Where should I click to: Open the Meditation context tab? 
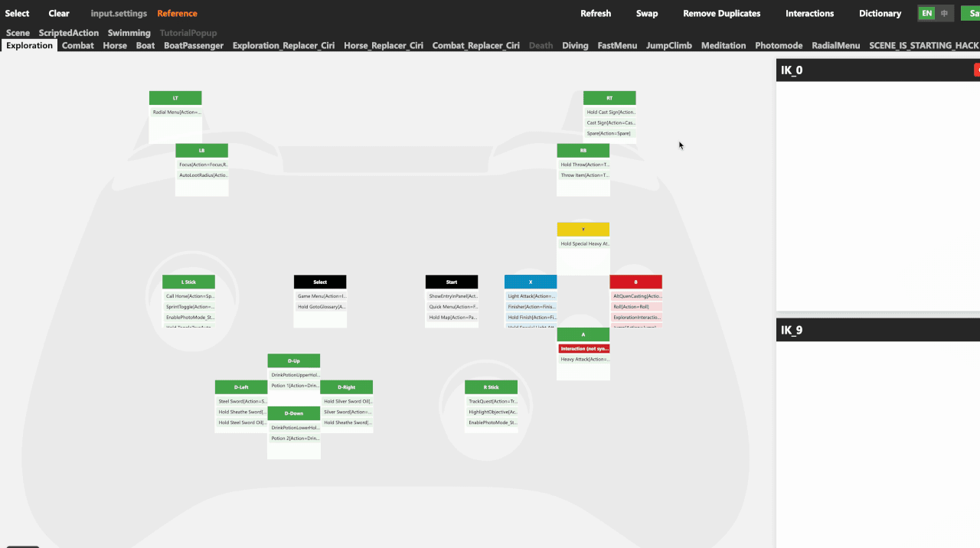[x=724, y=45]
